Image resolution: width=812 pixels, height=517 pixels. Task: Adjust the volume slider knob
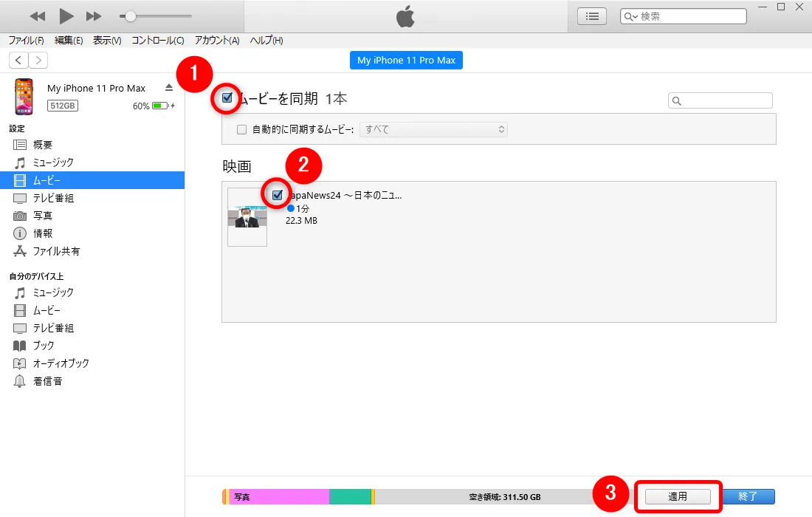pos(131,16)
